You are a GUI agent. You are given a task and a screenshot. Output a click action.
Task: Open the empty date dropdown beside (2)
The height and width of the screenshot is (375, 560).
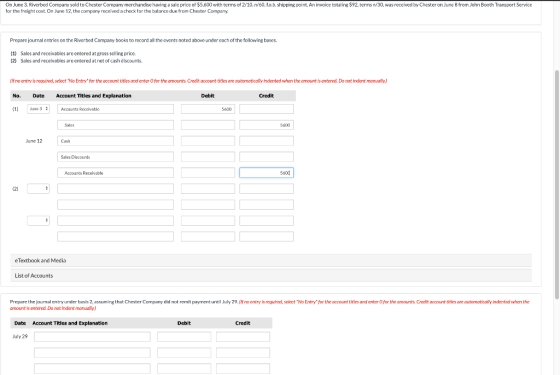pyautogui.click(x=38, y=189)
